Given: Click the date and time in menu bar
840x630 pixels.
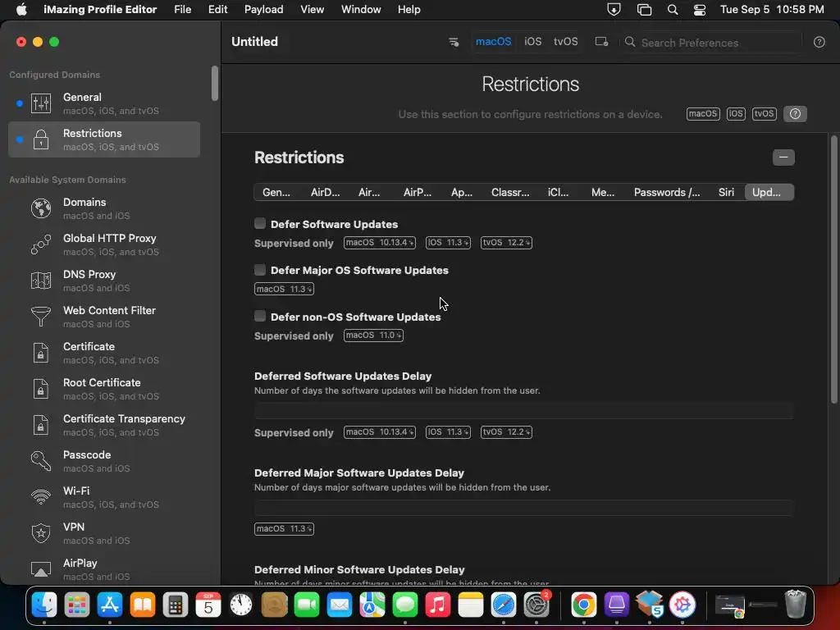Looking at the screenshot, I should pos(772,10).
